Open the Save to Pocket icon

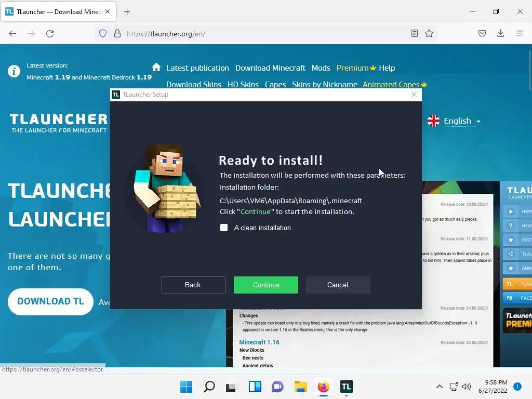pyautogui.click(x=482, y=33)
